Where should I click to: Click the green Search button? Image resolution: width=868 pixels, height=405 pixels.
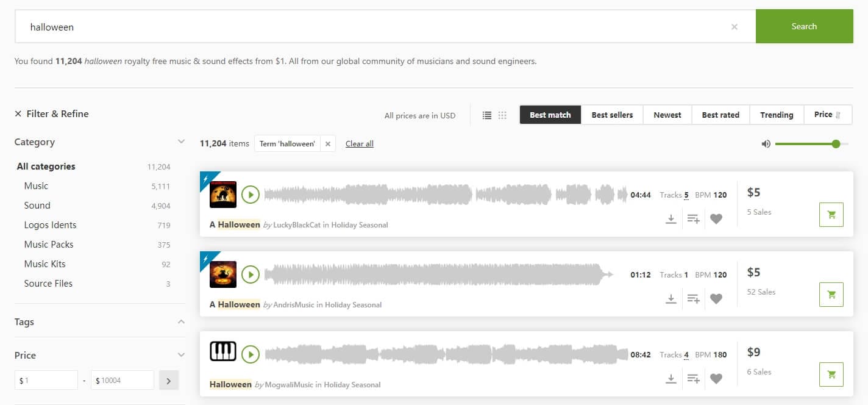tap(804, 26)
